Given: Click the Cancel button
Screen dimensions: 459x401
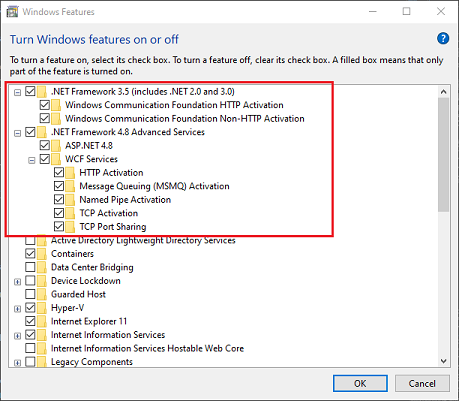Looking at the screenshot, I should point(422,383).
